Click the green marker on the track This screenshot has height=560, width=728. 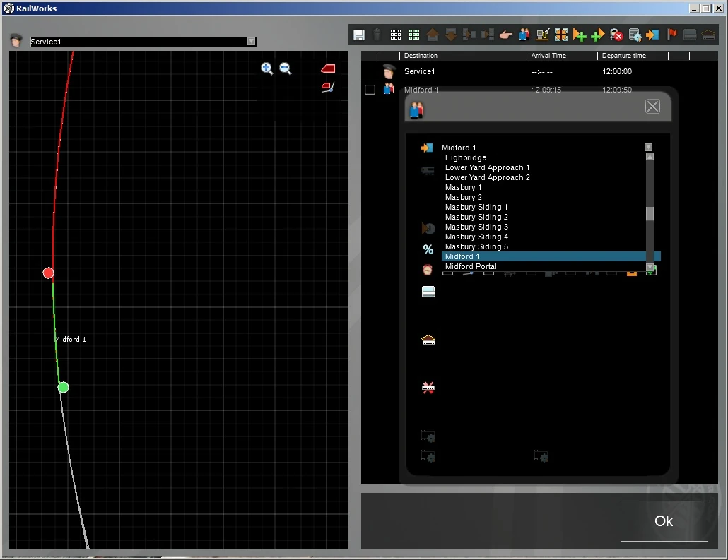pyautogui.click(x=63, y=387)
